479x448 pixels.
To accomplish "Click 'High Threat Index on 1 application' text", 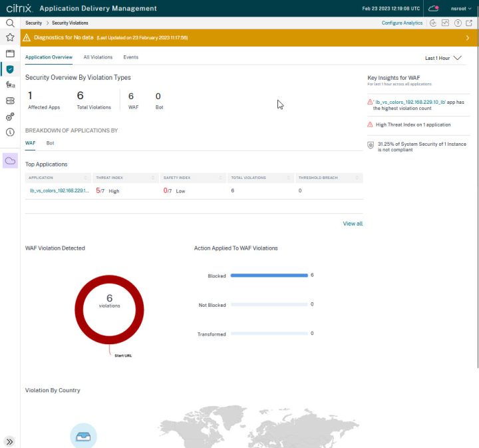I will [413, 124].
